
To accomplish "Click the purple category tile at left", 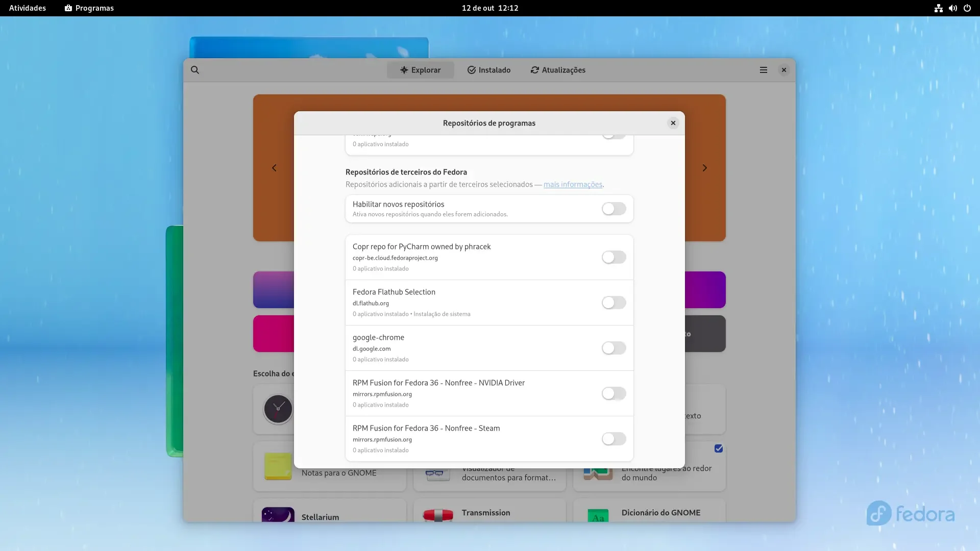I will [274, 290].
